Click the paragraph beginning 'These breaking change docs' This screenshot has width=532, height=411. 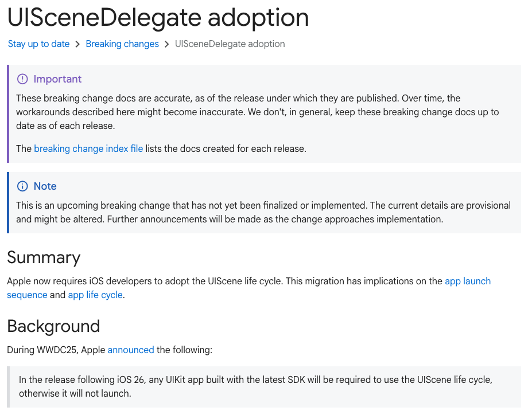pos(257,112)
